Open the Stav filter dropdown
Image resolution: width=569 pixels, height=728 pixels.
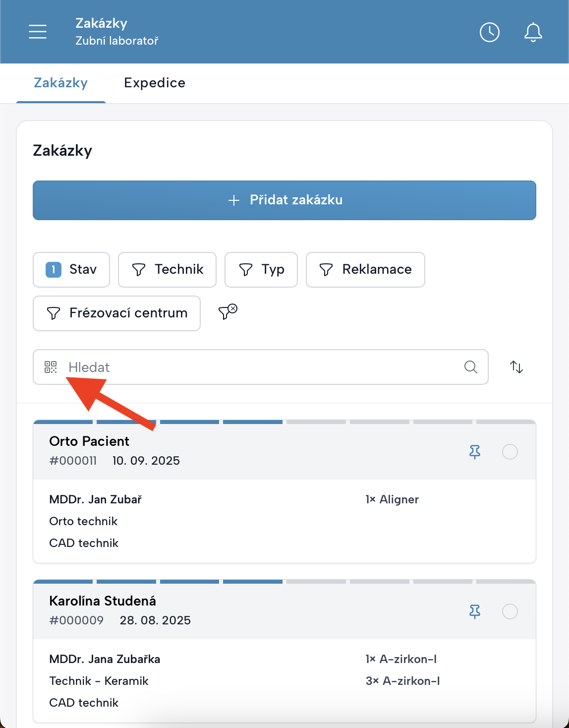coord(71,269)
